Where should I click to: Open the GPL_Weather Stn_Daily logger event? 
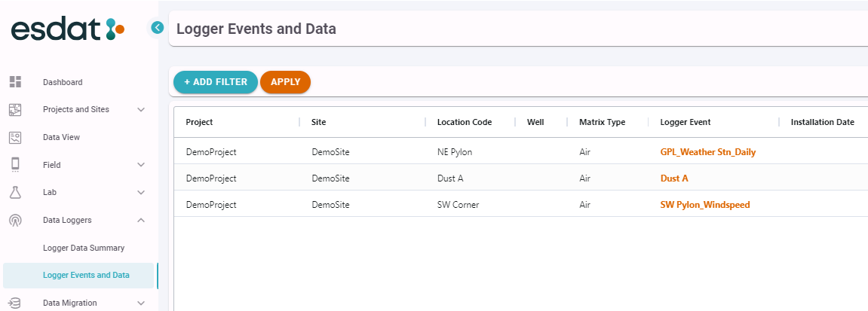[708, 152]
